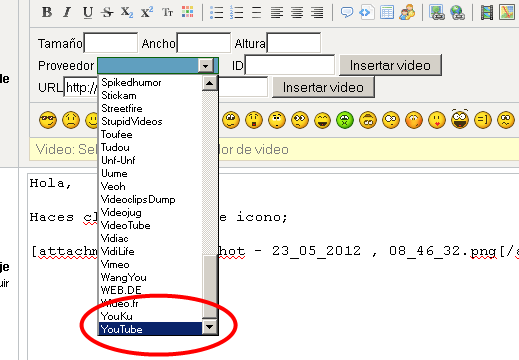Click Insertar video next to URL field
The height and width of the screenshot is (360, 519).
pos(323,87)
